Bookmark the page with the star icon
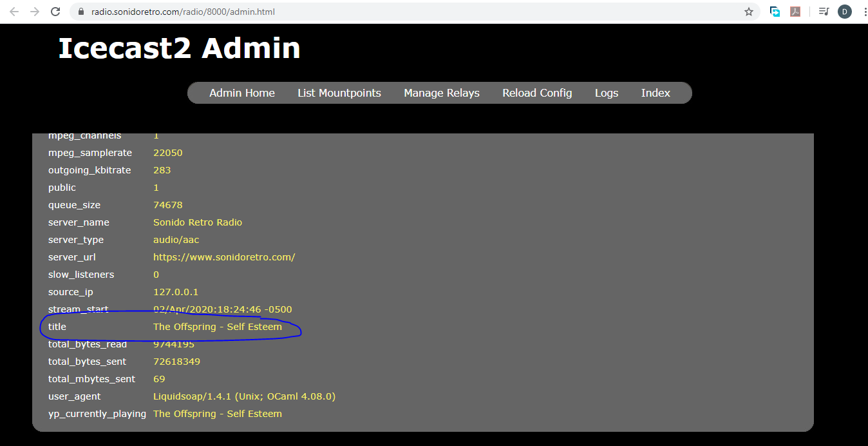Viewport: 868px width, 446px height. 749,11
